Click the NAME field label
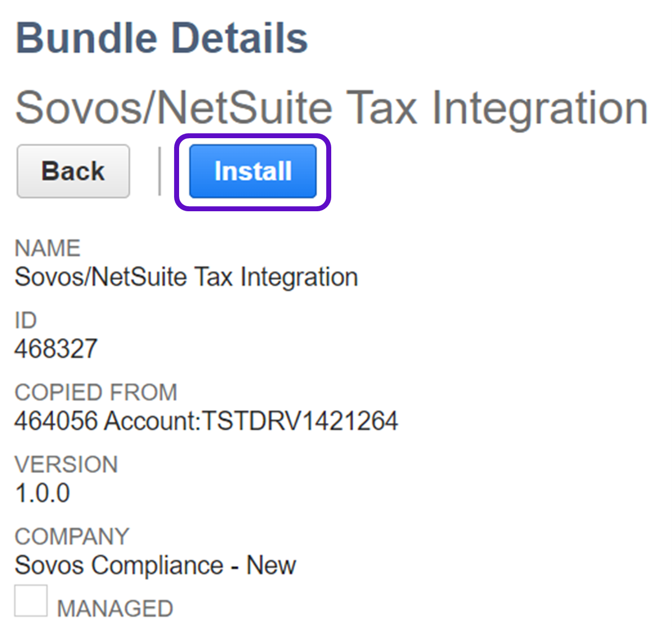672x627 pixels. click(x=48, y=248)
